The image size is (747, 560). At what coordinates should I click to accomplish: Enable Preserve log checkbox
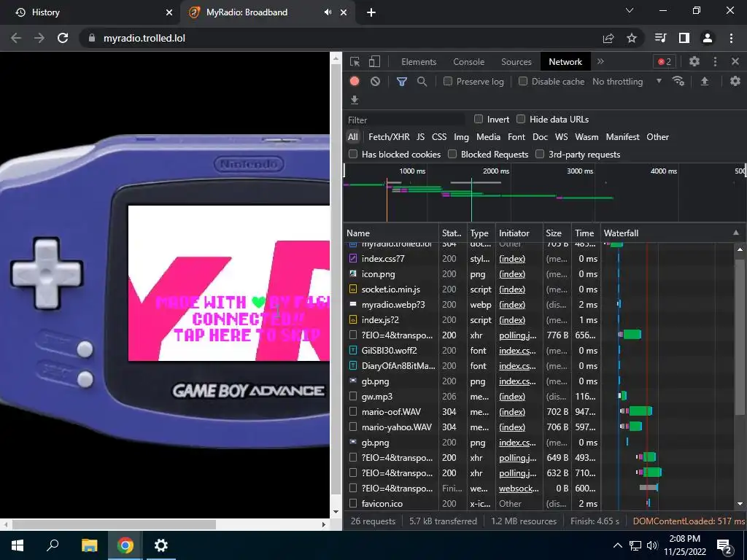tap(448, 82)
